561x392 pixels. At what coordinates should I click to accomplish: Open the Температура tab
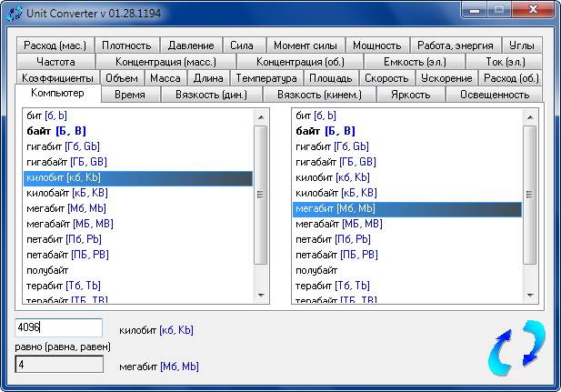[266, 78]
